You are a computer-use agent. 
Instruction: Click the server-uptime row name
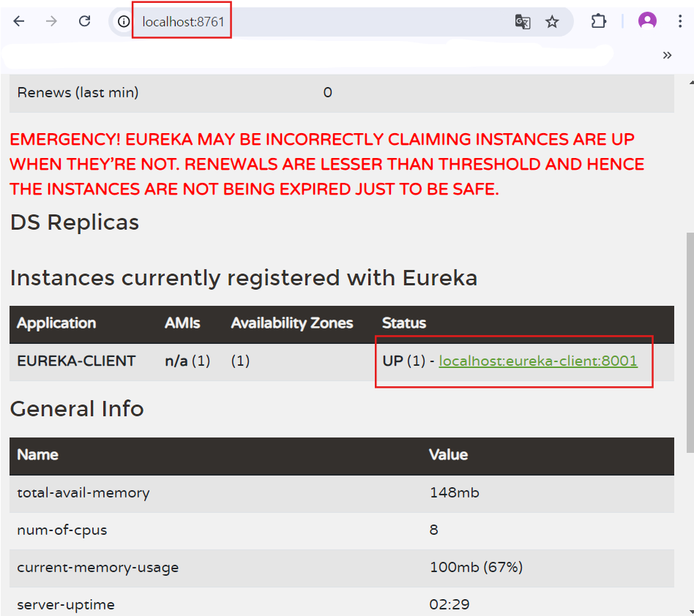coord(66,604)
